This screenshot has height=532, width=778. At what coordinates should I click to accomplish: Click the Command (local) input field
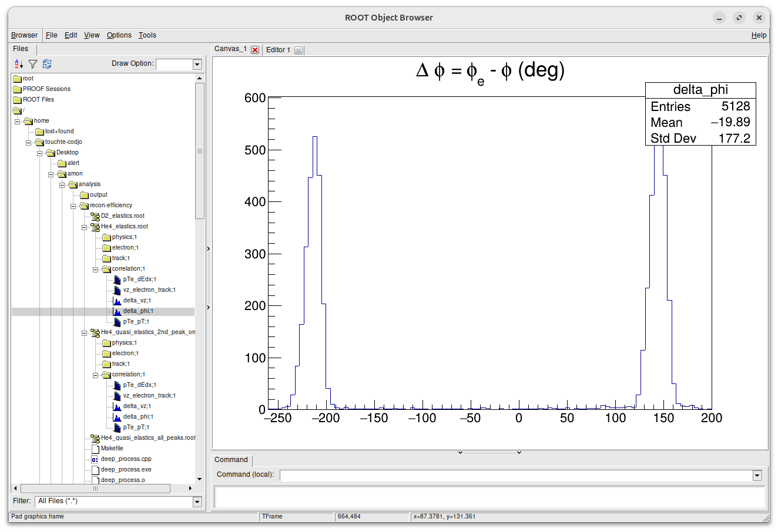coord(516,476)
